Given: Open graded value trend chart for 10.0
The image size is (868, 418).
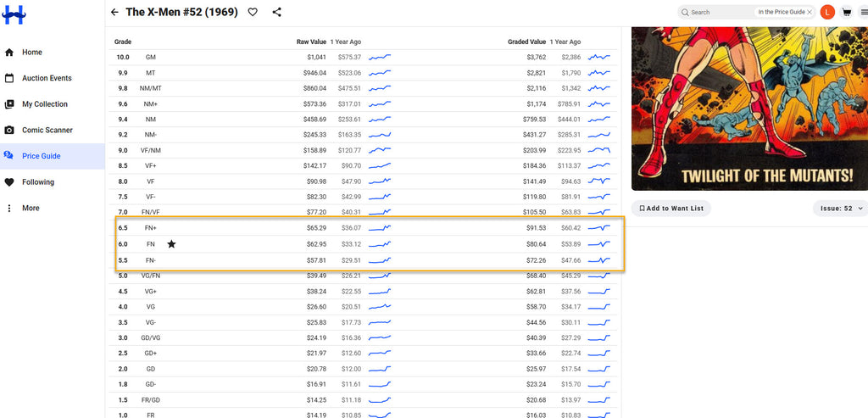Looking at the screenshot, I should [x=599, y=57].
